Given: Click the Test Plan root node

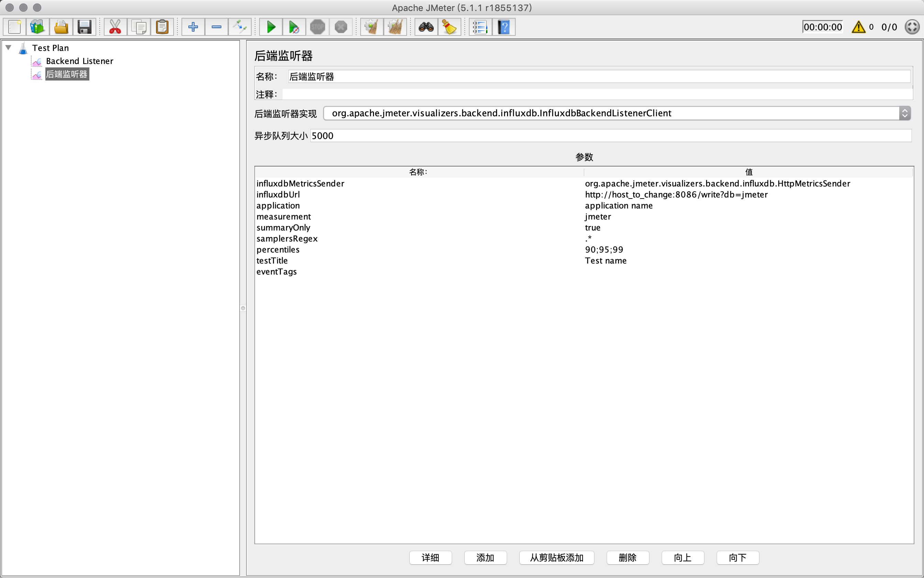Looking at the screenshot, I should [51, 48].
